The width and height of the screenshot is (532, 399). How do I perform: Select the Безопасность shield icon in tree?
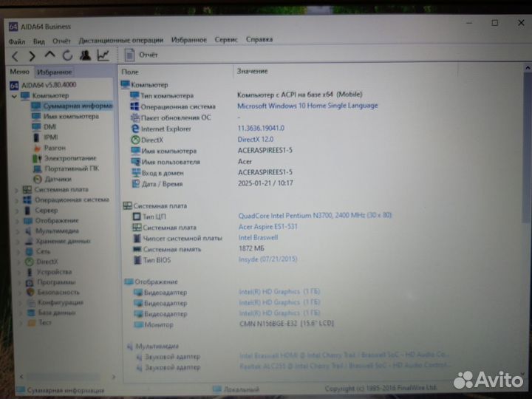[30, 292]
